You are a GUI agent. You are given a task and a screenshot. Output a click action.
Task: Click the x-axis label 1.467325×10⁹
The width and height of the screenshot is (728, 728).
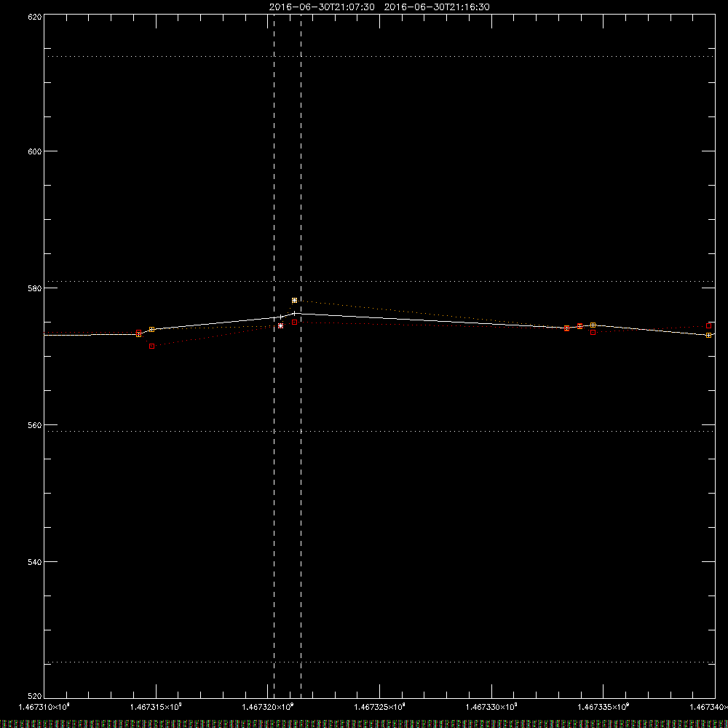[380, 707]
